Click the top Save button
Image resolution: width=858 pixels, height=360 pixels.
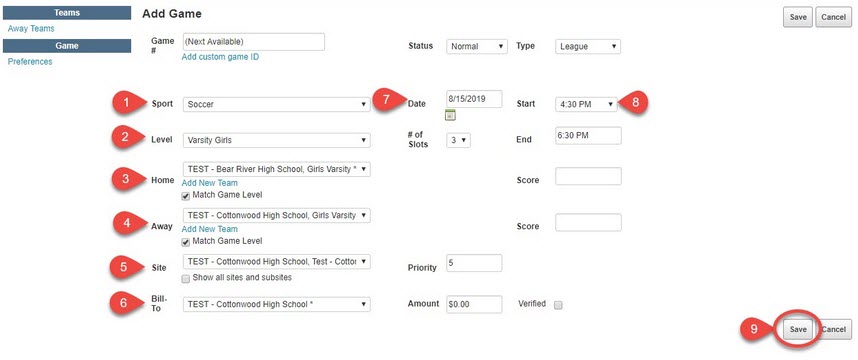click(798, 17)
